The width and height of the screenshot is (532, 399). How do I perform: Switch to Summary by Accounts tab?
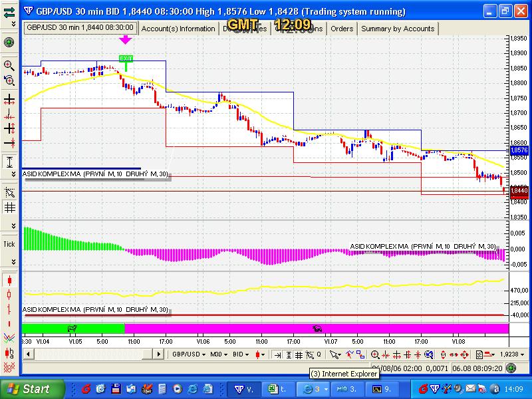click(397, 29)
